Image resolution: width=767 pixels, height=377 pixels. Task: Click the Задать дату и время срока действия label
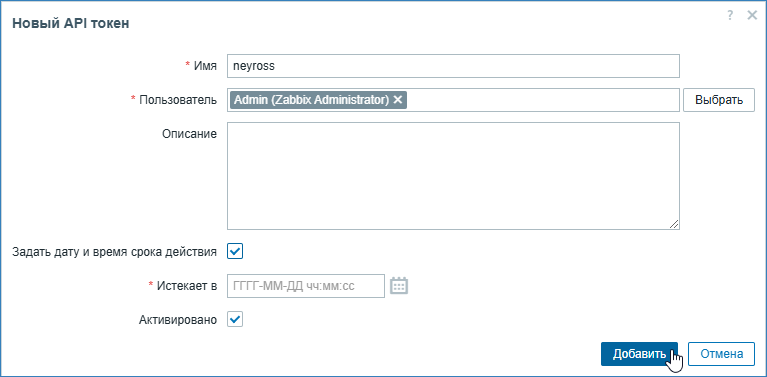[114, 252]
